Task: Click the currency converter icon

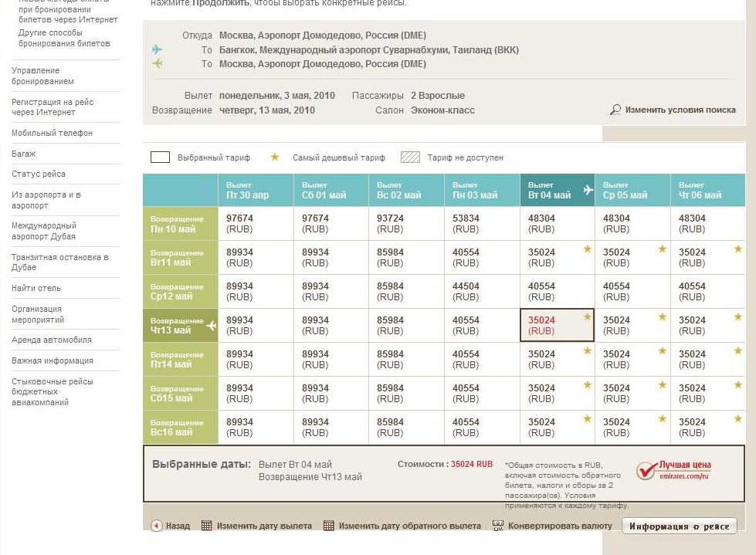Action: click(497, 526)
